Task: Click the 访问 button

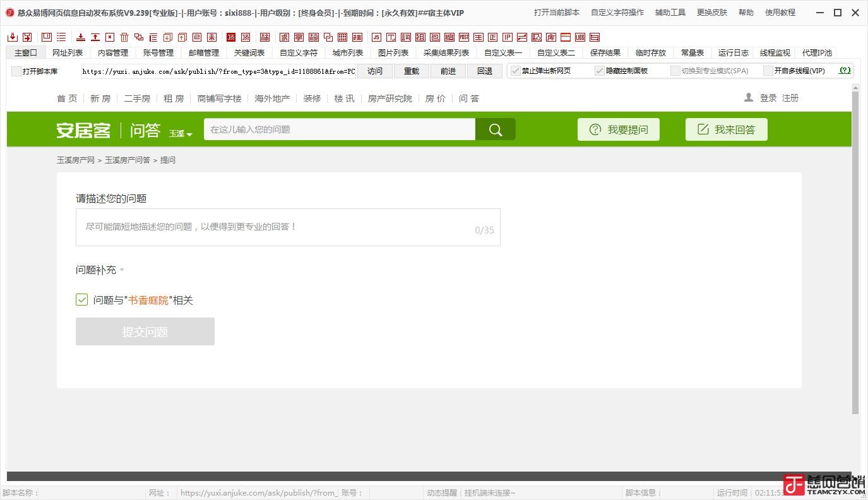Action: [375, 71]
